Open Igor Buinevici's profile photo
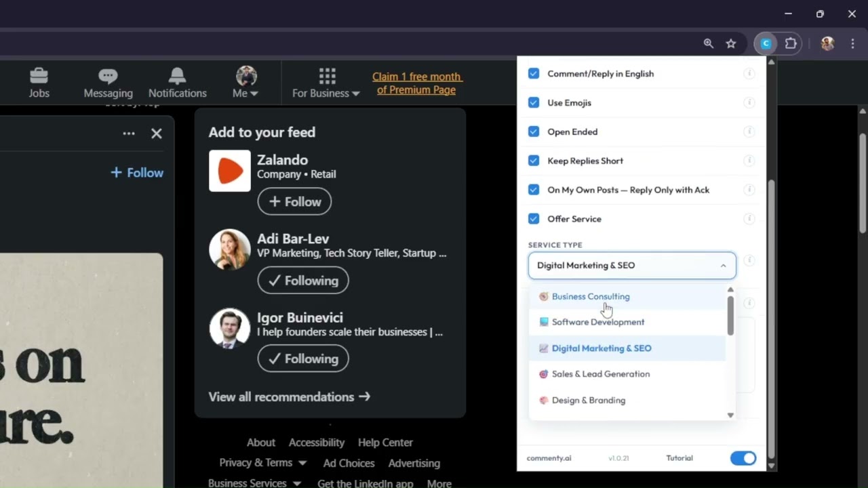Image resolution: width=868 pixels, height=488 pixels. 230,328
